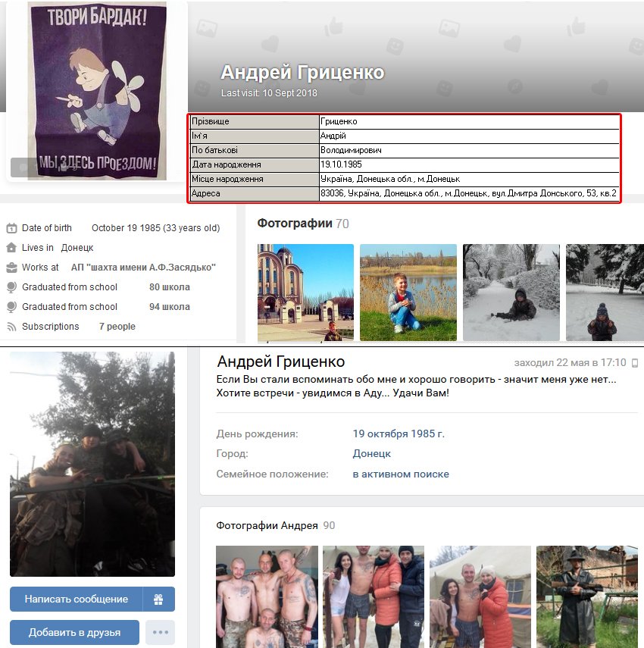Click the graduation icon beside 94 школа
This screenshot has height=648, width=644.
[x=11, y=307]
